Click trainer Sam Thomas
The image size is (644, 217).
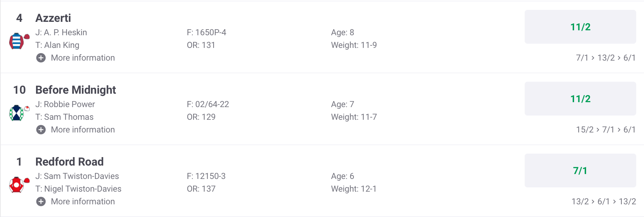[68, 117]
